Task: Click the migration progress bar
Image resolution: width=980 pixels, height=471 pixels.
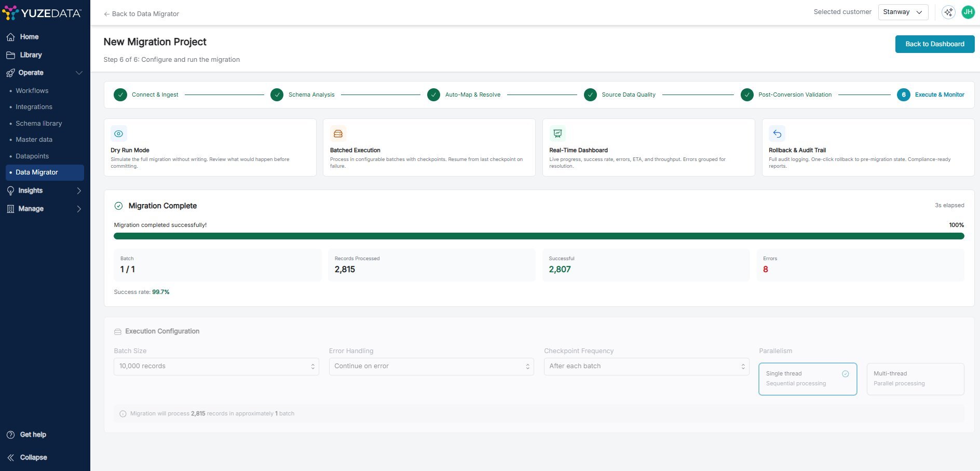Action: (x=538, y=236)
